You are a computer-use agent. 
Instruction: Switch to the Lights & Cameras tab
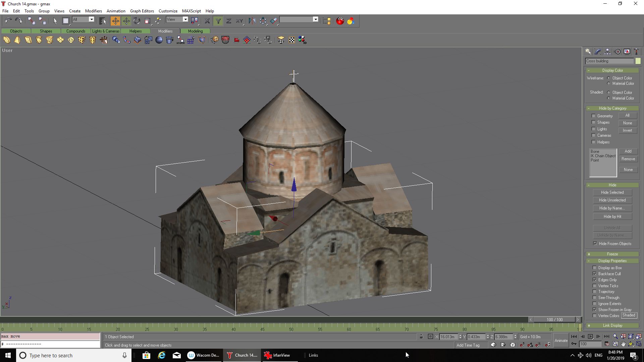106,31
